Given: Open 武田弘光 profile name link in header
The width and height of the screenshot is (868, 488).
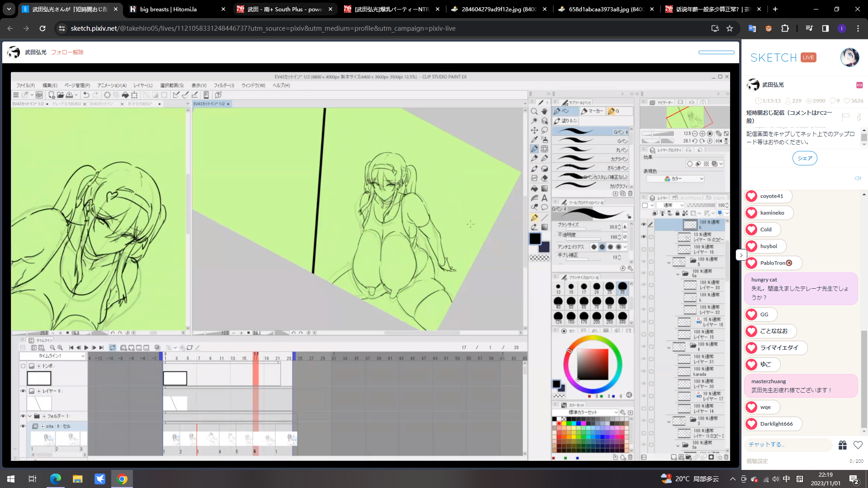Looking at the screenshot, I should tap(36, 52).
